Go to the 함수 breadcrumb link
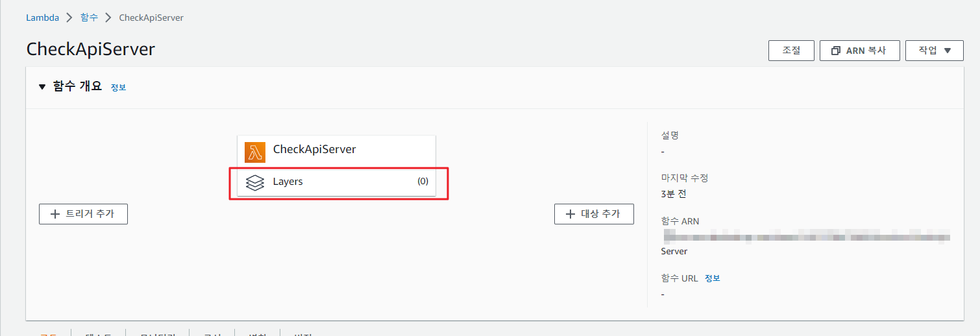This screenshot has height=336, width=980. click(90, 18)
